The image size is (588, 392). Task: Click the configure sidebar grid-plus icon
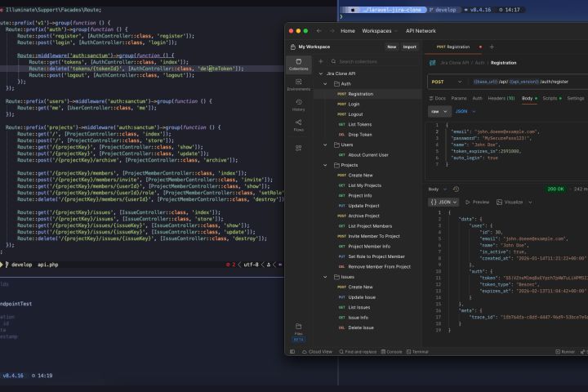point(299,148)
